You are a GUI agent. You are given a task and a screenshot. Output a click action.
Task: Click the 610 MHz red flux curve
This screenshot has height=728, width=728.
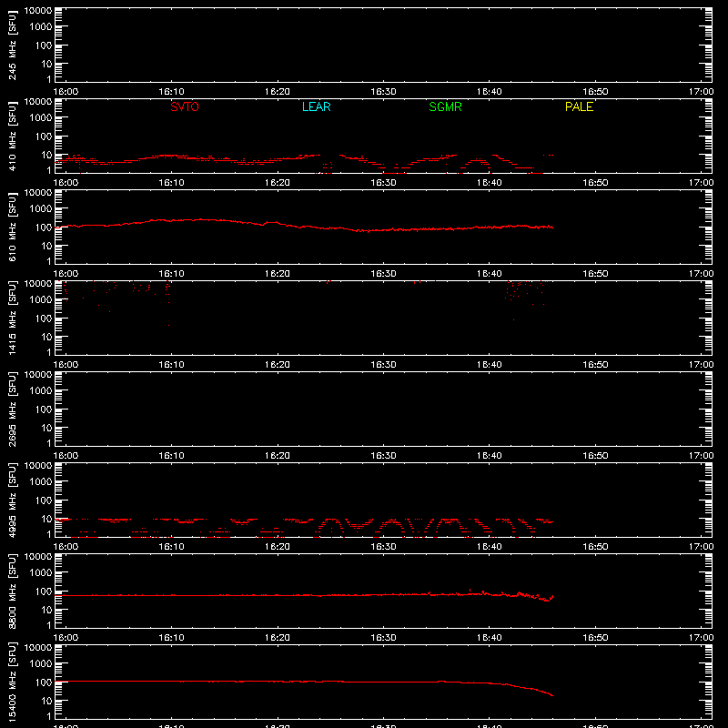coord(304,226)
